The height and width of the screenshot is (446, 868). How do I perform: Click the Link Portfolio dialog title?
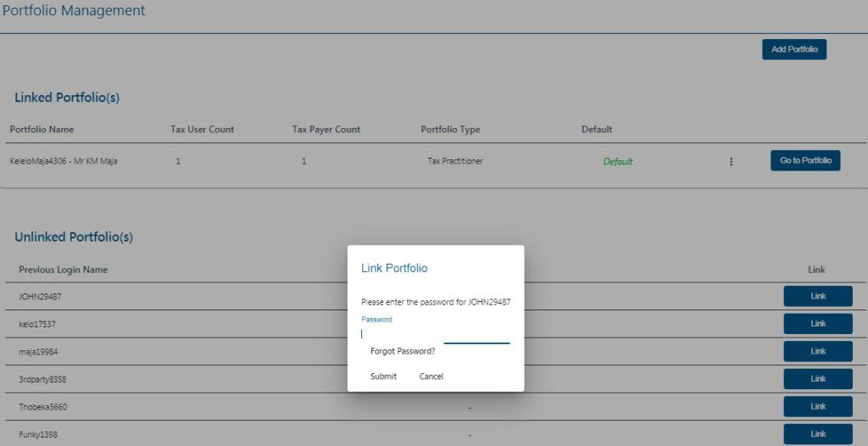tap(394, 268)
